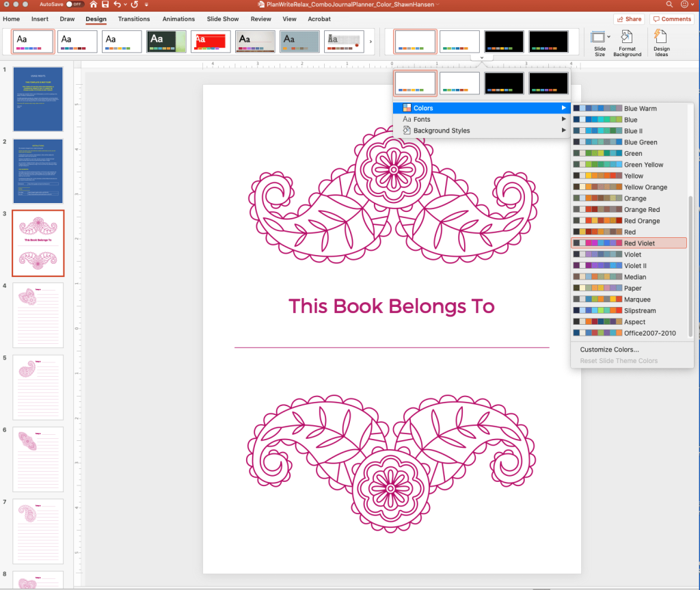Choose the Orange color scheme

629,198
